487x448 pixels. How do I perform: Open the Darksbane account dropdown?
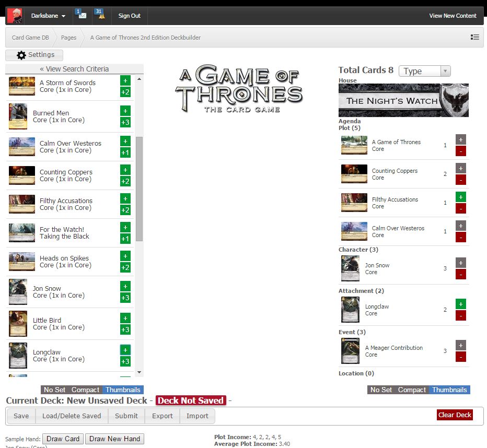(x=48, y=16)
